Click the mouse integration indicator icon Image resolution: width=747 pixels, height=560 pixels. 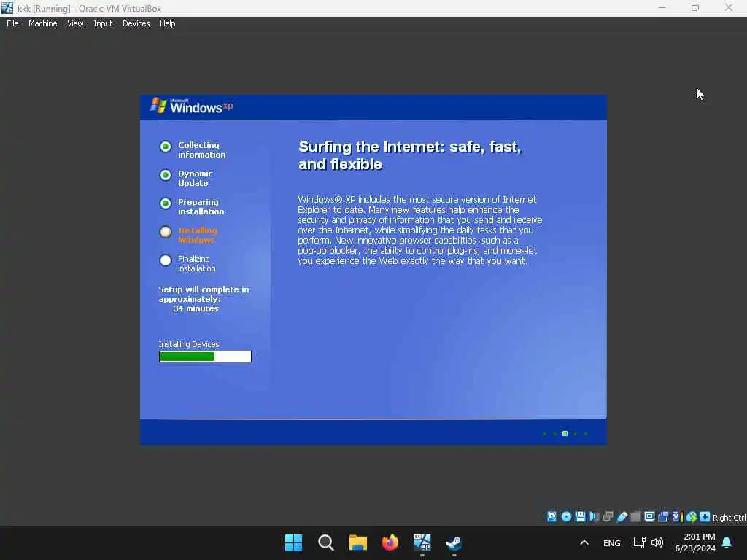pos(692,517)
